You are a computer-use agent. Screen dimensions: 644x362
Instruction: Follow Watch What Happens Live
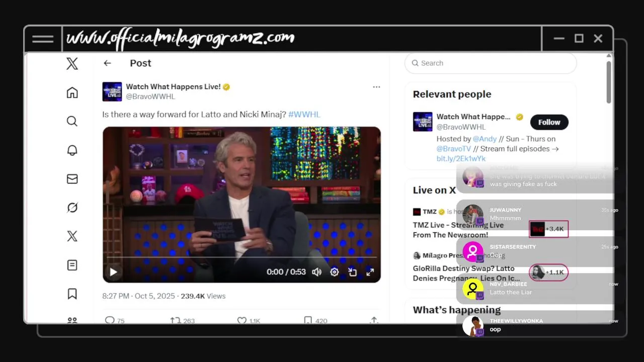(x=549, y=122)
